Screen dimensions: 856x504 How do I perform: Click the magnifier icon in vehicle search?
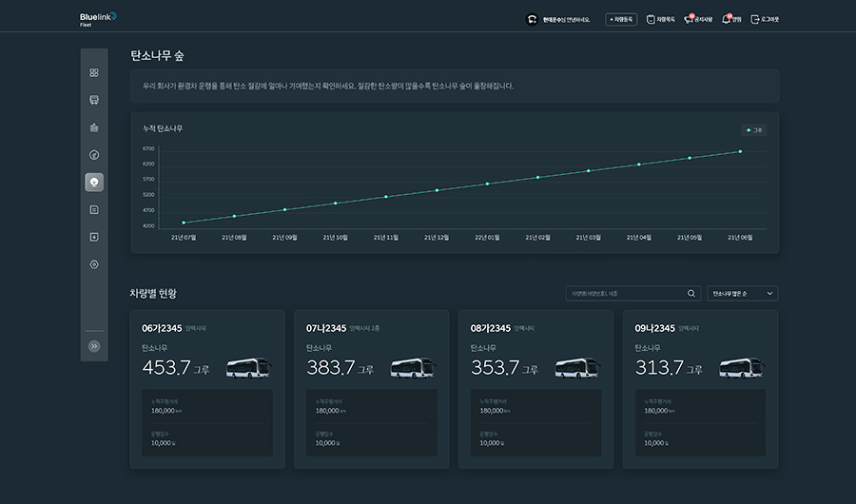click(691, 294)
